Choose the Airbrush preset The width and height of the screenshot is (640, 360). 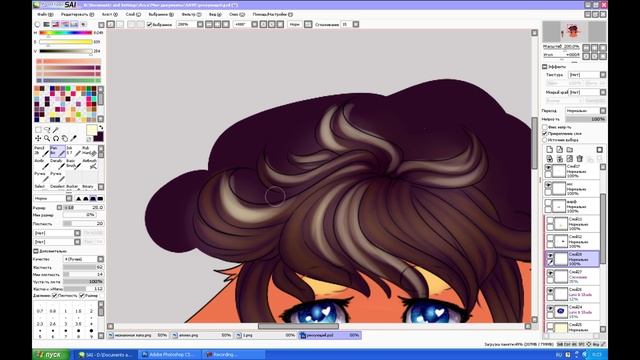89,164
